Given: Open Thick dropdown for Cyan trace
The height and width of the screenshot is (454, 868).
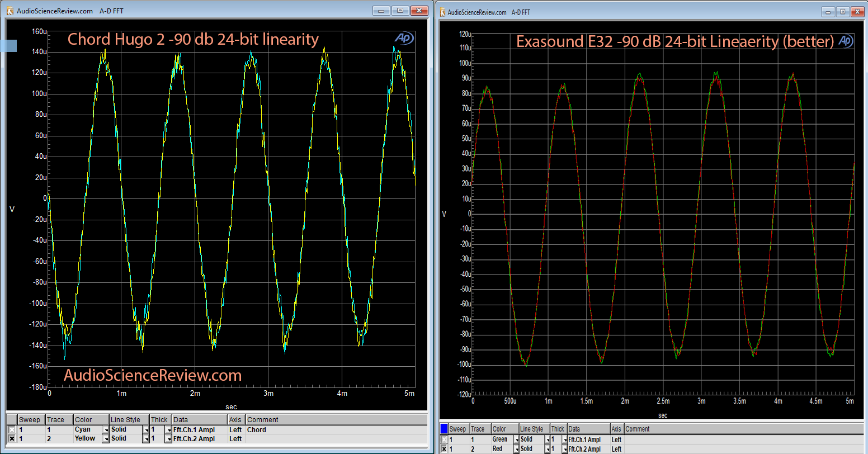Looking at the screenshot, I should [x=168, y=430].
